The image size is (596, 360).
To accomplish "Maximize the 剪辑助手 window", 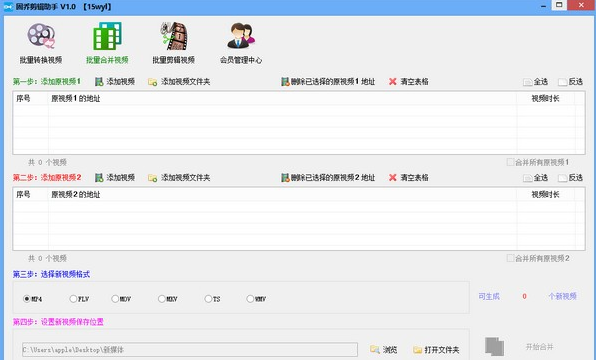I will 559,5.
